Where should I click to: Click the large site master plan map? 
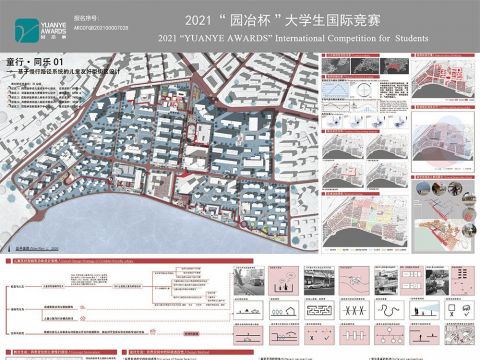pyautogui.click(x=159, y=153)
